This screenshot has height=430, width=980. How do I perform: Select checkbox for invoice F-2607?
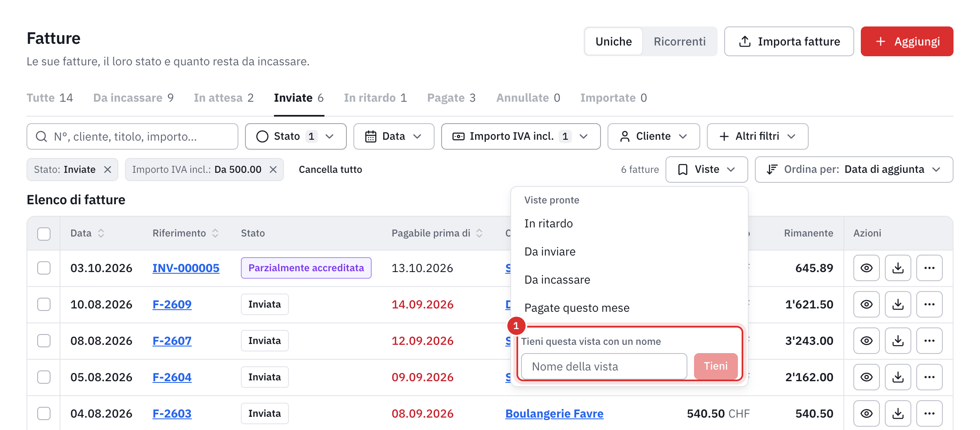44,341
